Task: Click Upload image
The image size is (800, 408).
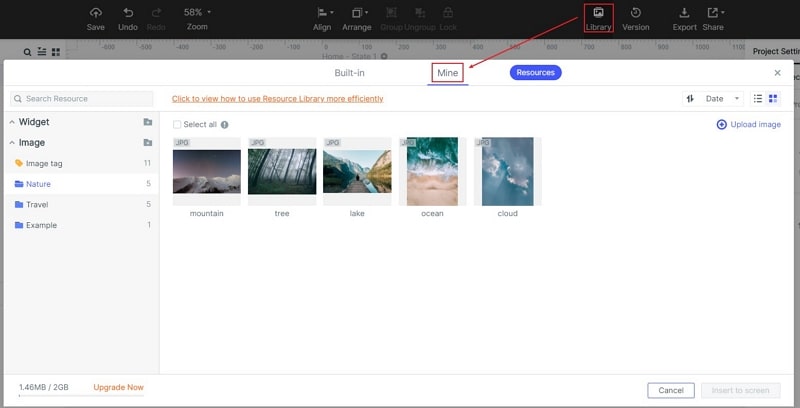Action: point(748,124)
